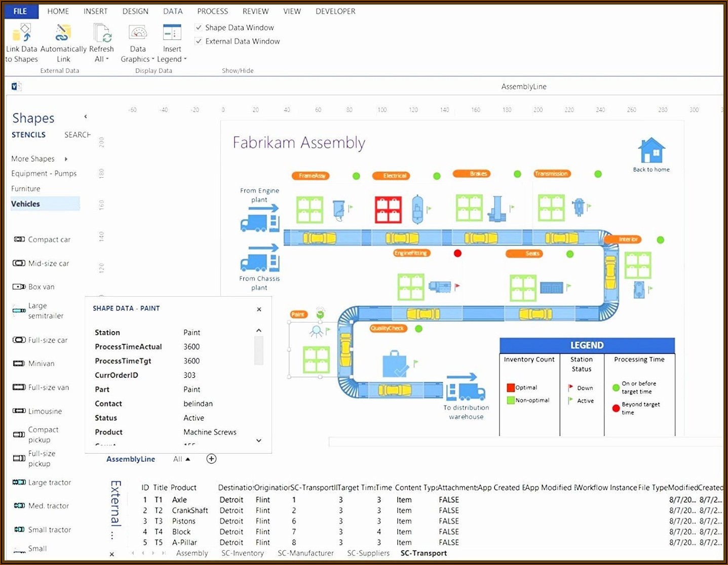The width and height of the screenshot is (728, 565).
Task: Switch to the SC-Inventory data tab
Action: [242, 553]
